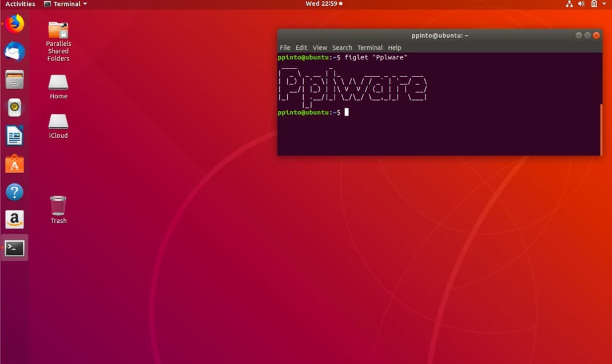The width and height of the screenshot is (612, 364).
Task: Open the Amazon launcher icon
Action: pyautogui.click(x=14, y=219)
